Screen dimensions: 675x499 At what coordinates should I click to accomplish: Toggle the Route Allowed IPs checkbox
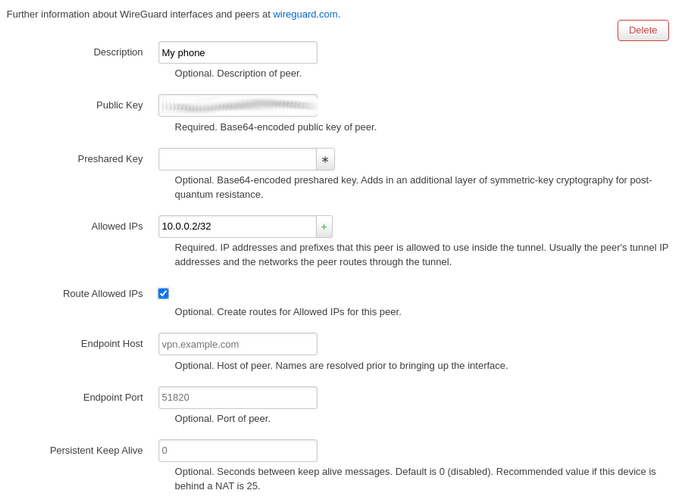pos(163,294)
